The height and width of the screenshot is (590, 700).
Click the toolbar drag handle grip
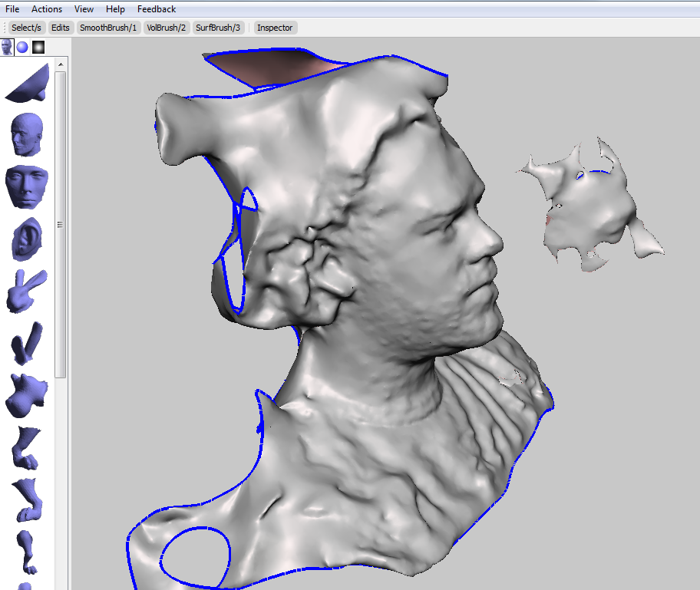point(5,28)
